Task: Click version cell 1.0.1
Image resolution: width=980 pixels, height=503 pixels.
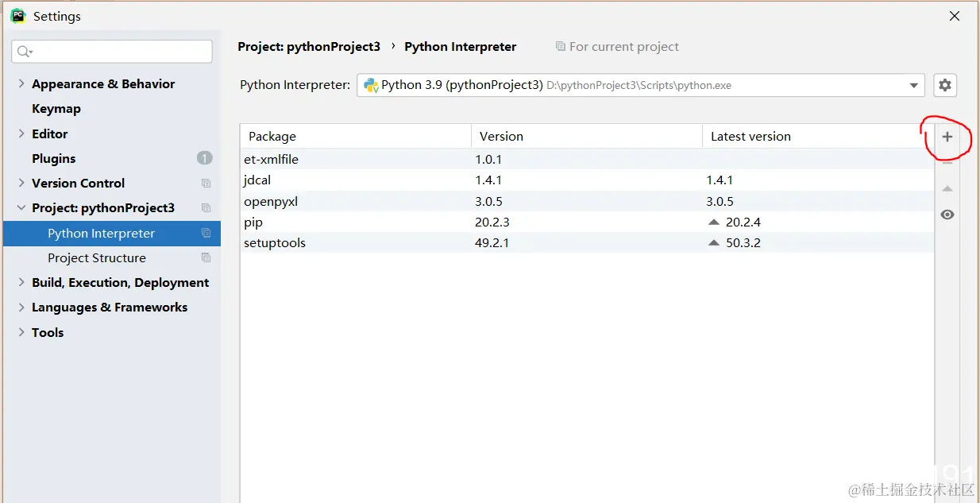Action: tap(488, 159)
